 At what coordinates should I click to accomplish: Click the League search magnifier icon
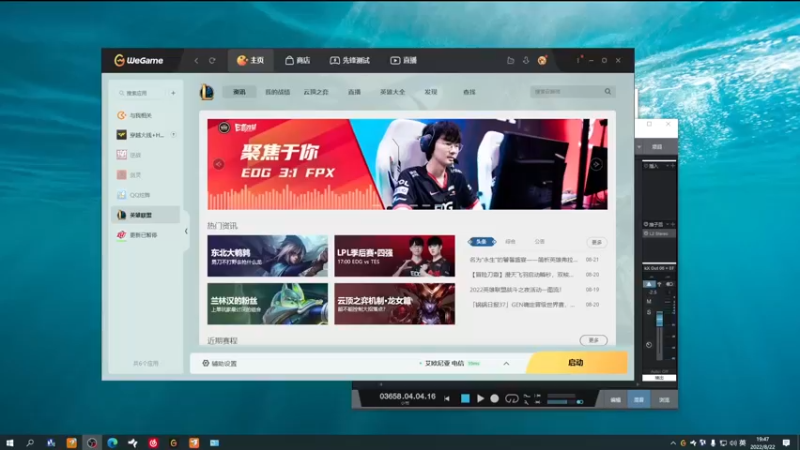[x=608, y=91]
